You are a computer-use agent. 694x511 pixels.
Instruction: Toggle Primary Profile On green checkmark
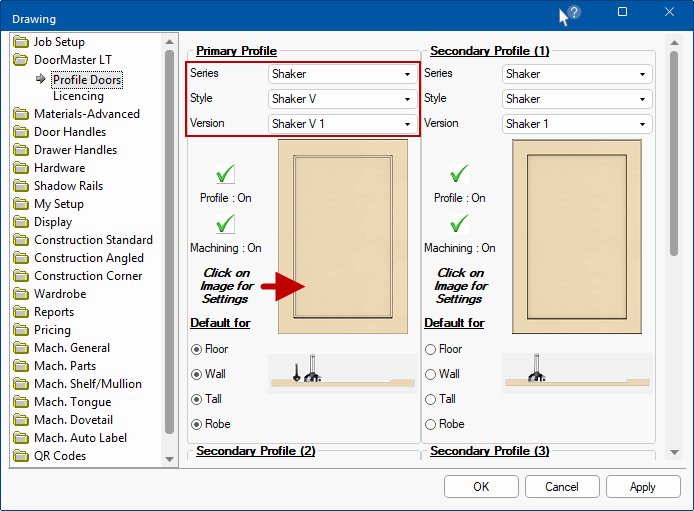(x=225, y=174)
